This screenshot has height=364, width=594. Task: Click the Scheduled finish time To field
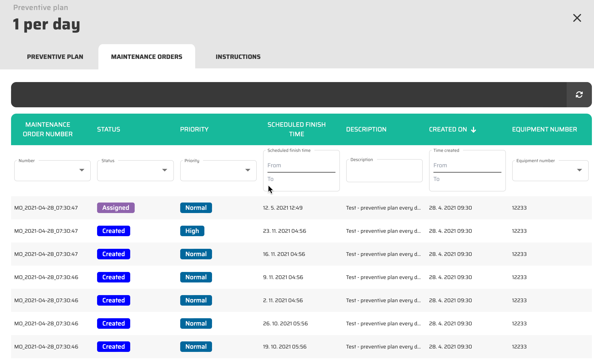[x=301, y=179]
